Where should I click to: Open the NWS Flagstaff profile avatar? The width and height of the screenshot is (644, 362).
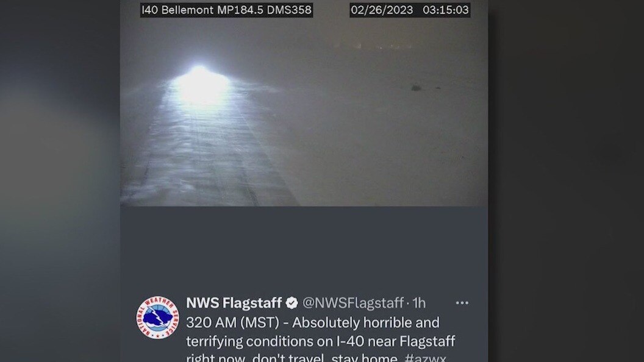(158, 318)
